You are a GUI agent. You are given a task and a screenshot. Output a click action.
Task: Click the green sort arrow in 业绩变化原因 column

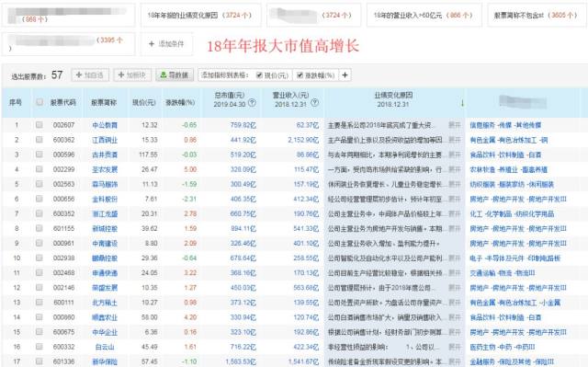click(462, 103)
